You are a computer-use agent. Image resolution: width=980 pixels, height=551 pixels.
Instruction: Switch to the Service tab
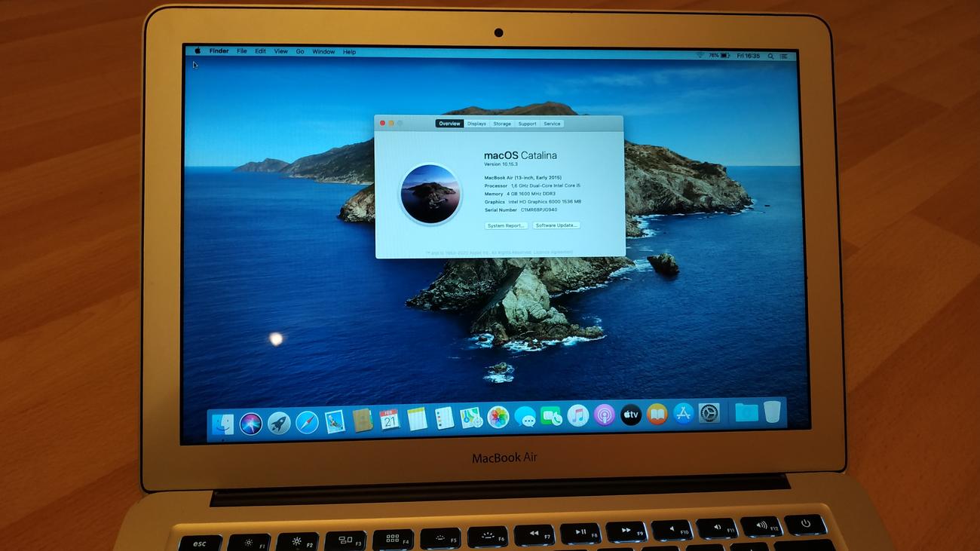(552, 124)
